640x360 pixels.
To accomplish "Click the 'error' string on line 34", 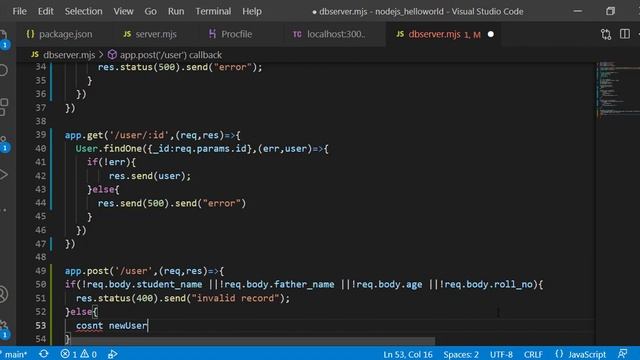I will click(x=233, y=67).
